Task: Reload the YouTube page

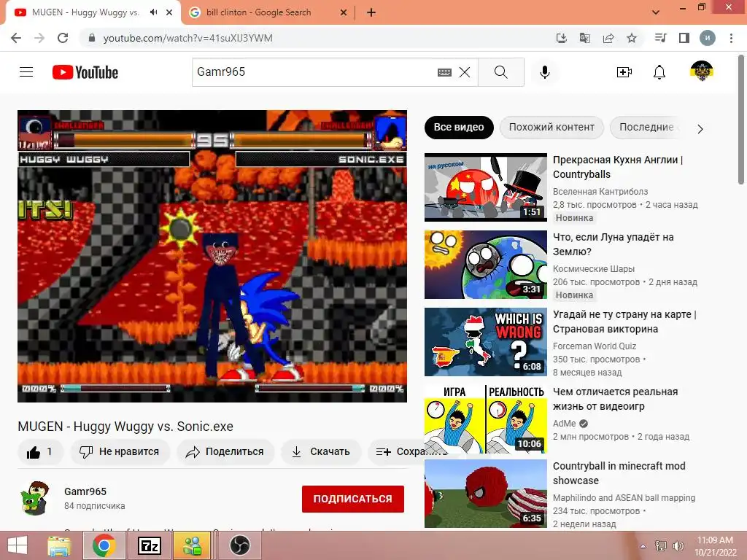Action: point(63,38)
